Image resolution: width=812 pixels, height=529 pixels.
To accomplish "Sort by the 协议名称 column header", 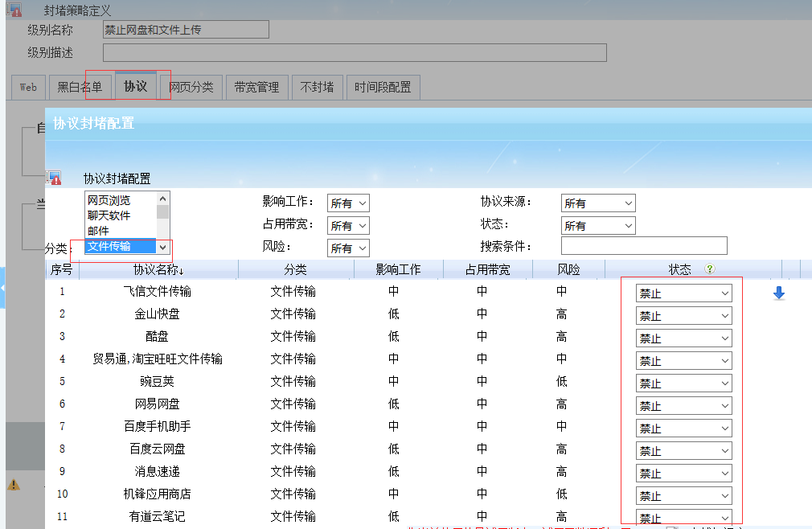I will [158, 269].
